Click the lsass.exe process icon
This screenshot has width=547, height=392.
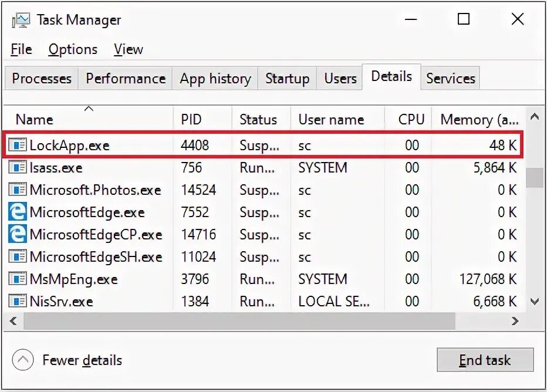(18, 168)
